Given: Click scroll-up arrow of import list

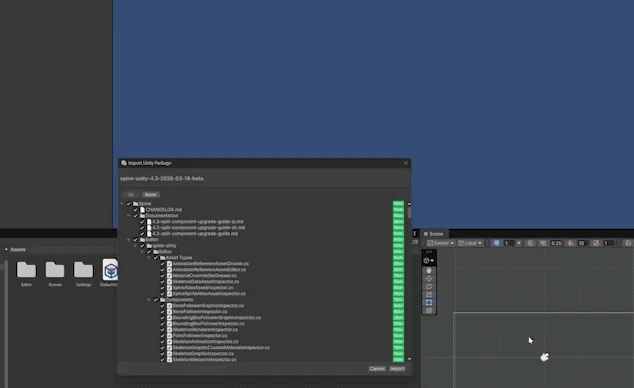Looking at the screenshot, I should [409, 204].
